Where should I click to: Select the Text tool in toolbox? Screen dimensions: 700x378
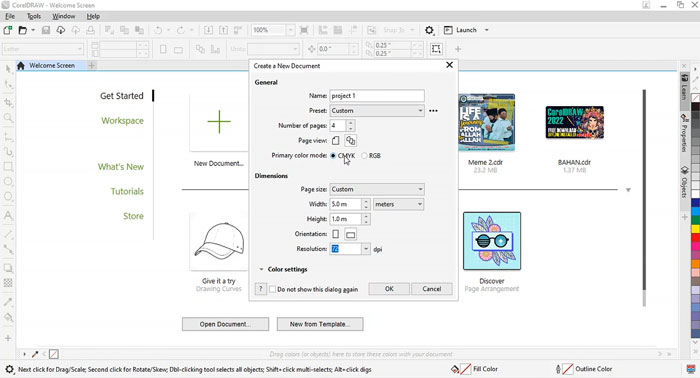(8, 216)
